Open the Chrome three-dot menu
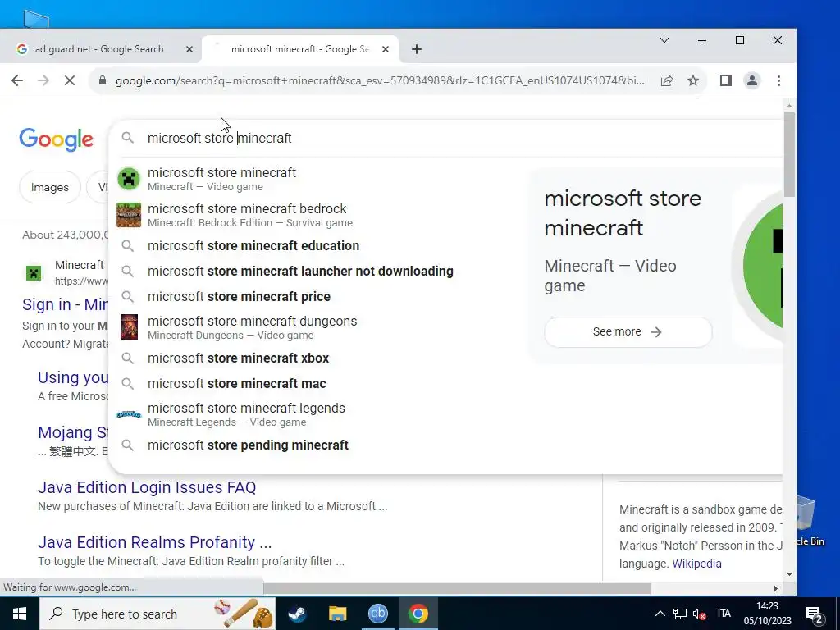This screenshot has height=630, width=840. coord(779,81)
